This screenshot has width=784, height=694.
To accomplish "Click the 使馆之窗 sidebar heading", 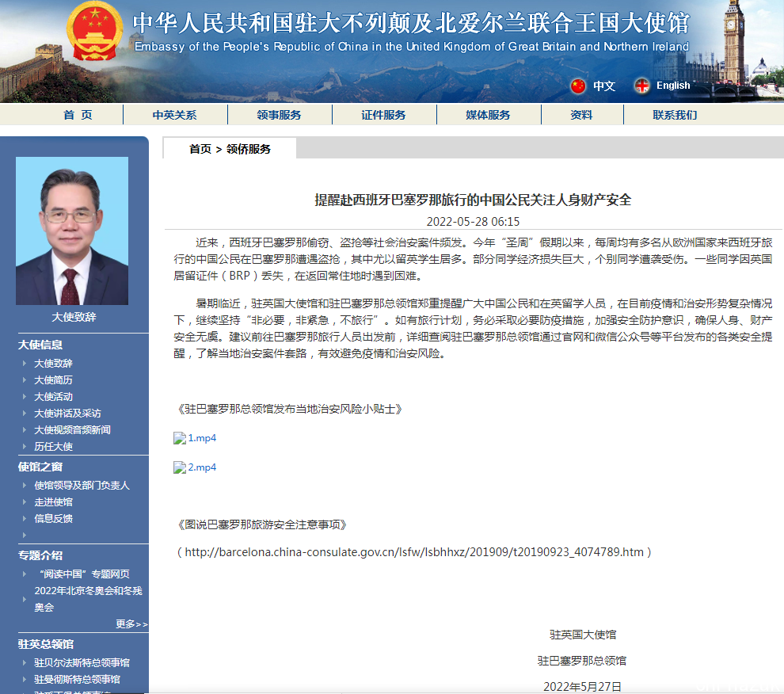I will point(40,467).
